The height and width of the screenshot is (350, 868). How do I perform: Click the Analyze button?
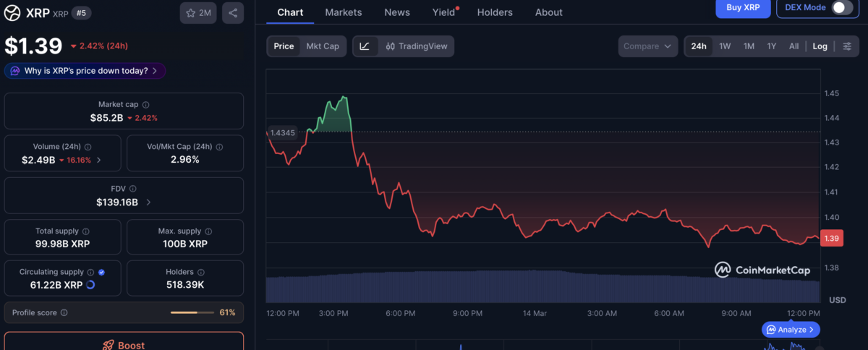pyautogui.click(x=791, y=329)
